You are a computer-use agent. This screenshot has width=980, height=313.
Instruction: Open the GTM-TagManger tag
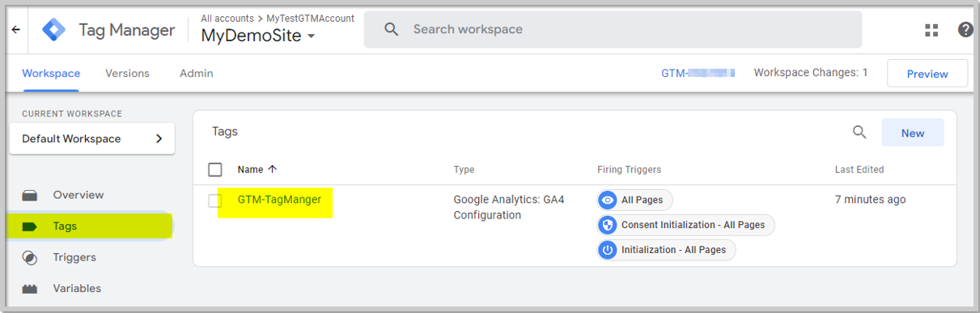279,199
